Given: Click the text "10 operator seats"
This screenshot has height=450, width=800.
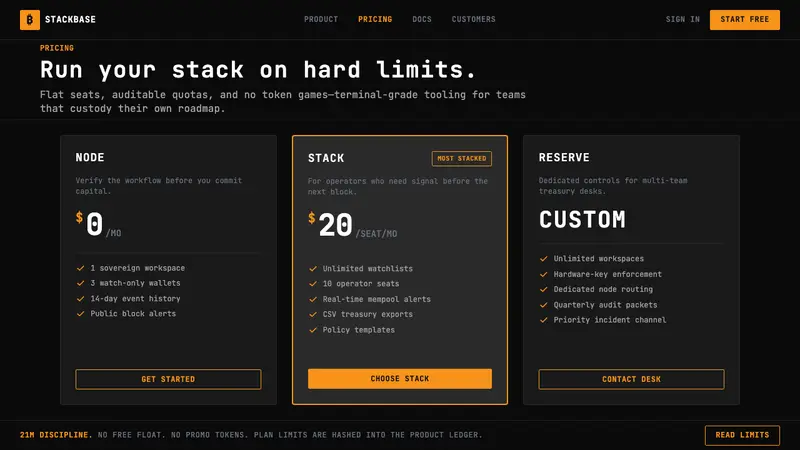Looking at the screenshot, I should [x=361, y=284].
